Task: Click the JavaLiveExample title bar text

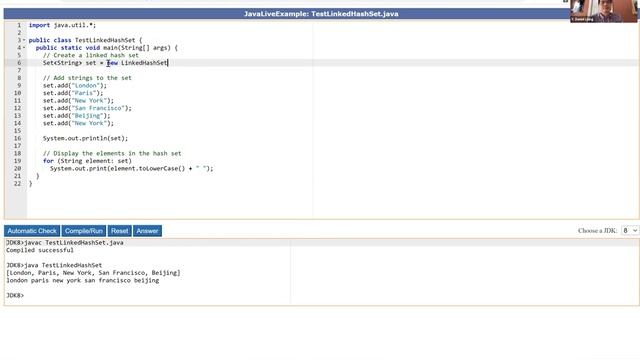Action: pos(321,14)
